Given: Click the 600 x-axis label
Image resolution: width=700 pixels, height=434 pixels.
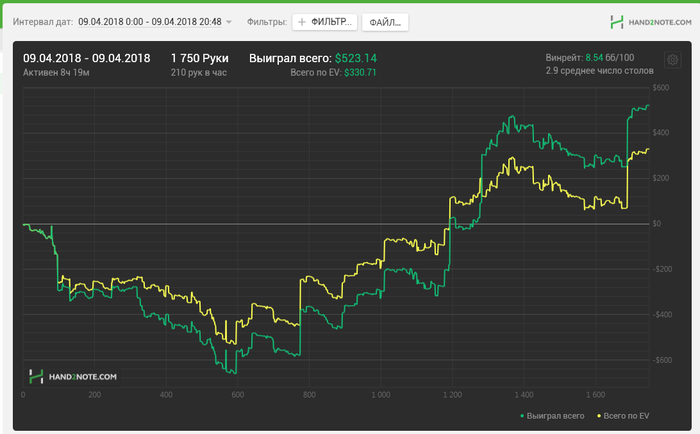Looking at the screenshot, I should [238, 395].
